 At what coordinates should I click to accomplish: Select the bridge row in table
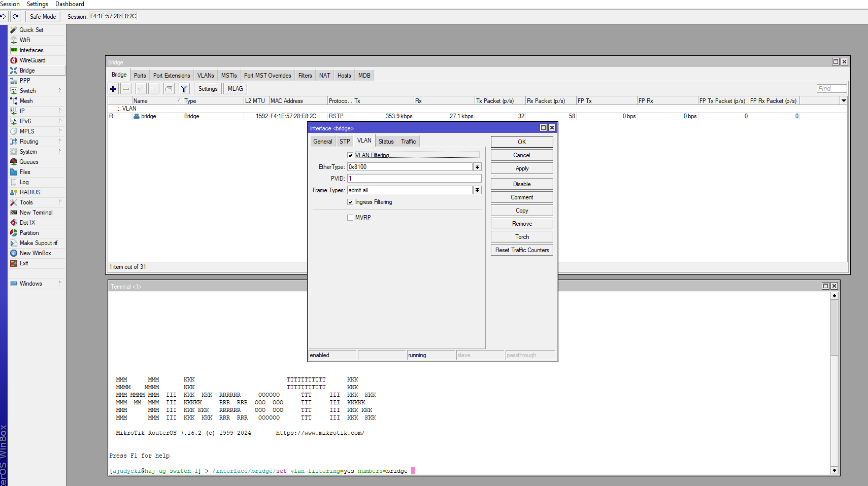(477, 116)
